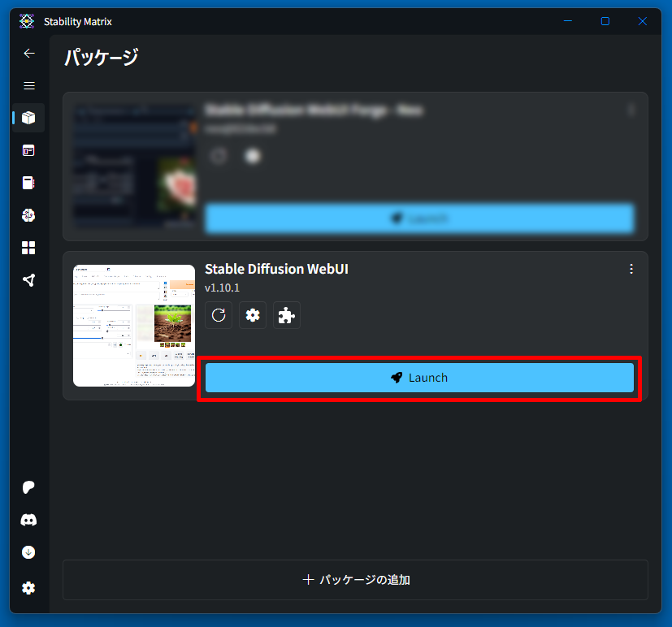Click the パッケージの追加 button

[x=355, y=579]
